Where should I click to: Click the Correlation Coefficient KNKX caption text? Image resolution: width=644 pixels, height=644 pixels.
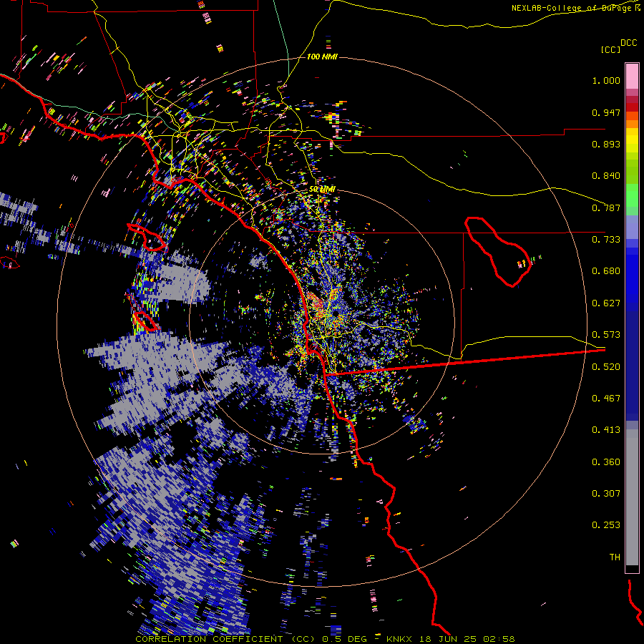pyautogui.click(x=326, y=639)
